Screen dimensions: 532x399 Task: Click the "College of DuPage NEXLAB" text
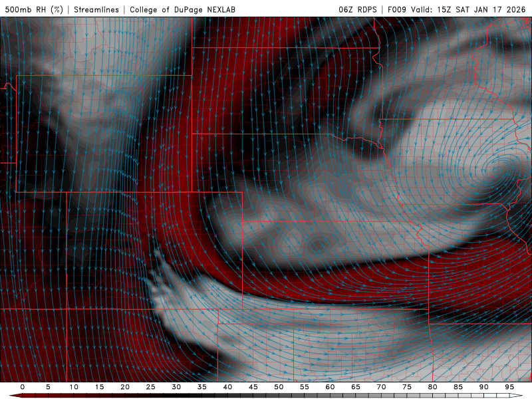(x=182, y=9)
